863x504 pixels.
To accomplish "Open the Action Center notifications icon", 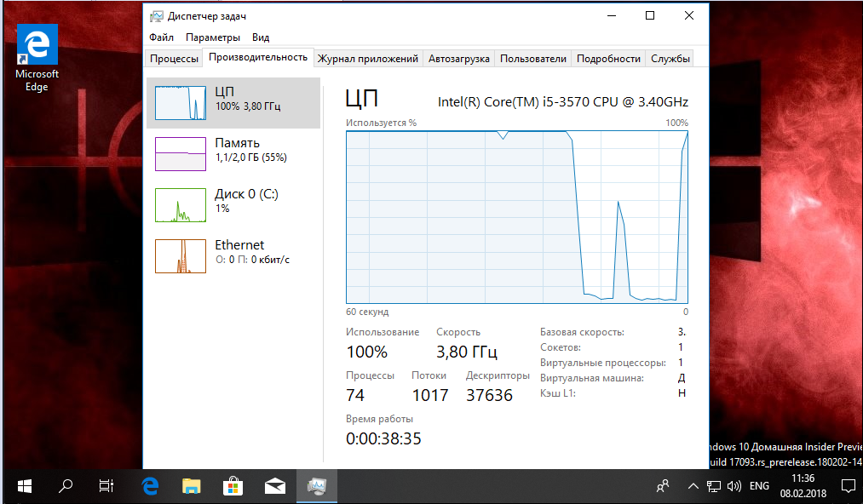I will coord(849,486).
